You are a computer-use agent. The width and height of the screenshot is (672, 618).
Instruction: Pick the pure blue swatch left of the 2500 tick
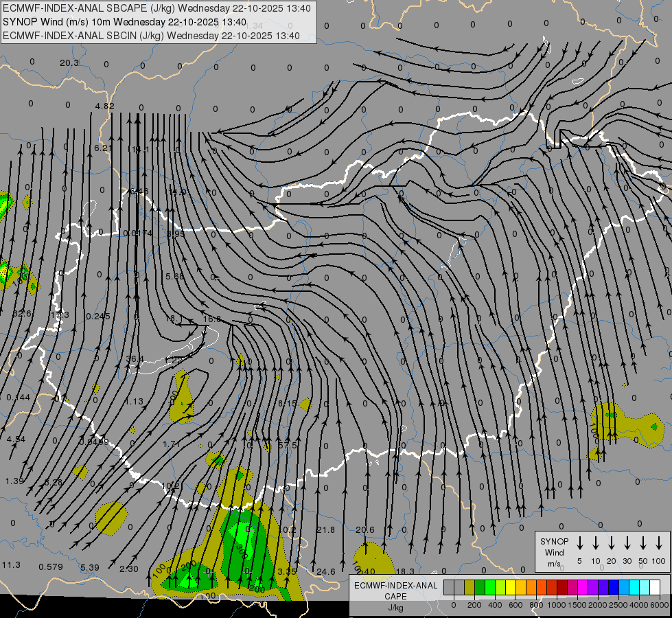point(613,587)
